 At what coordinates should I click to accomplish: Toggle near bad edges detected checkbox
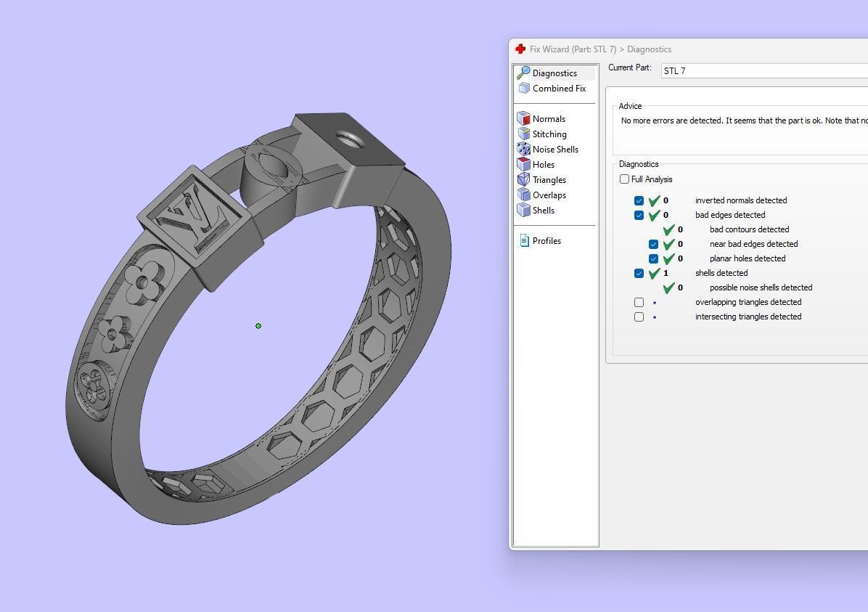653,244
